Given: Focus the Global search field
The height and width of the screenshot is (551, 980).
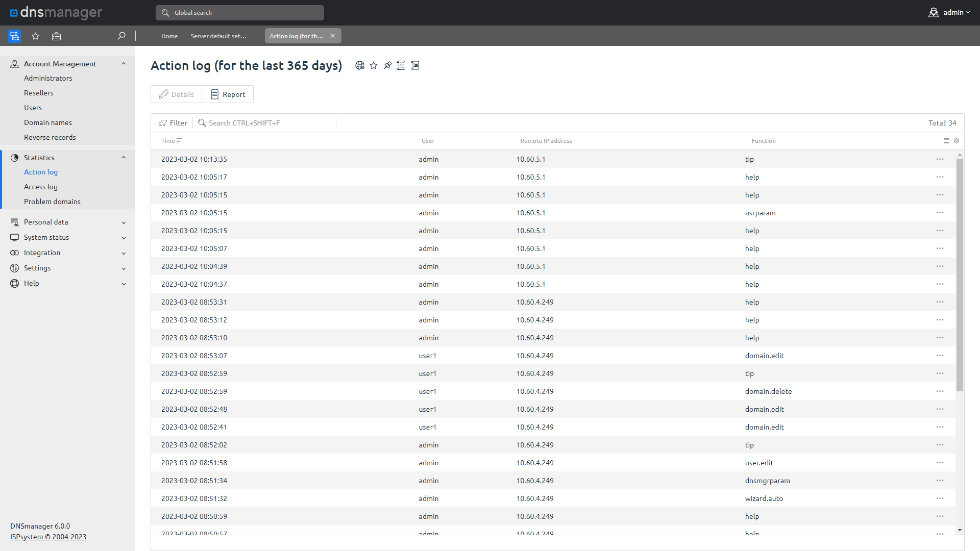Looking at the screenshot, I should pyautogui.click(x=240, y=13).
